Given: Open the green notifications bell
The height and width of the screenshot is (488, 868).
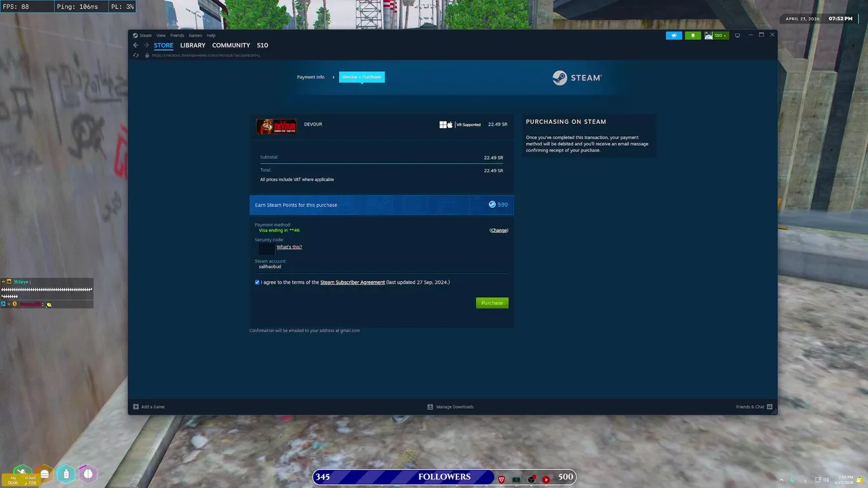Looking at the screenshot, I should (692, 35).
